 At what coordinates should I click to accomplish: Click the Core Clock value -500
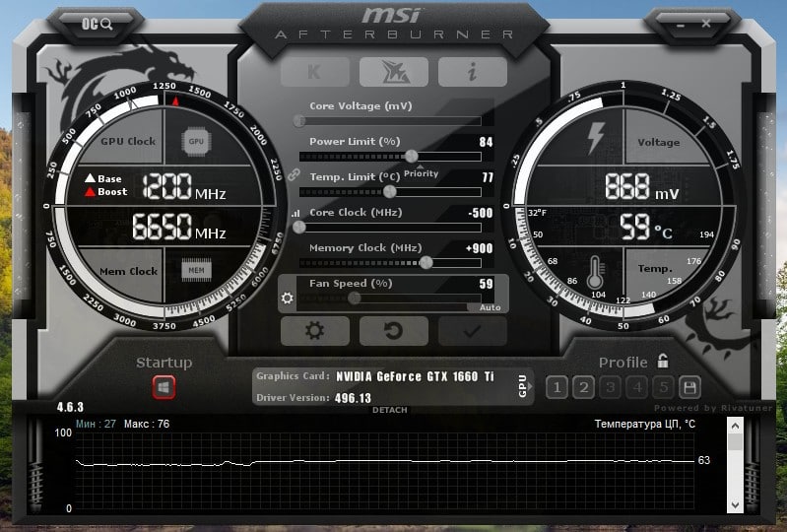[481, 213]
